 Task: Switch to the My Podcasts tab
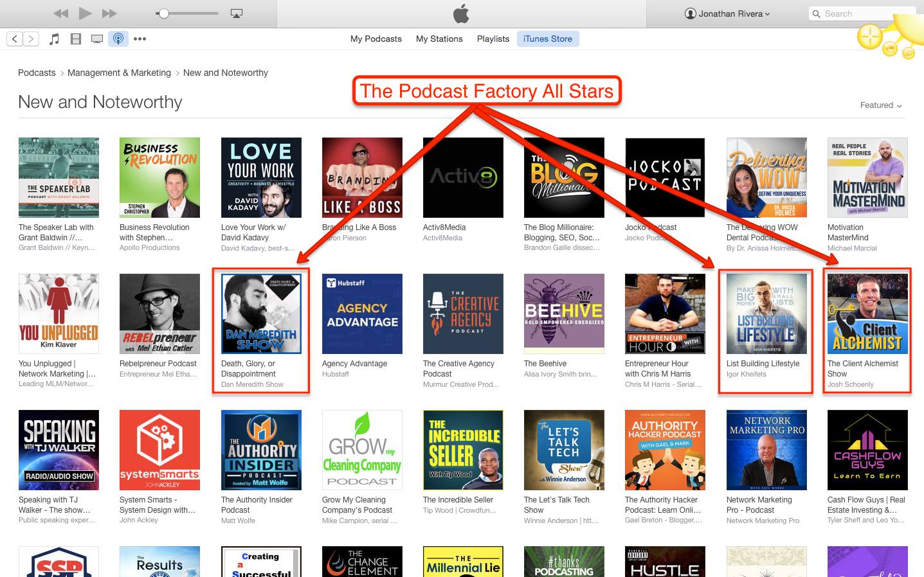tap(376, 39)
